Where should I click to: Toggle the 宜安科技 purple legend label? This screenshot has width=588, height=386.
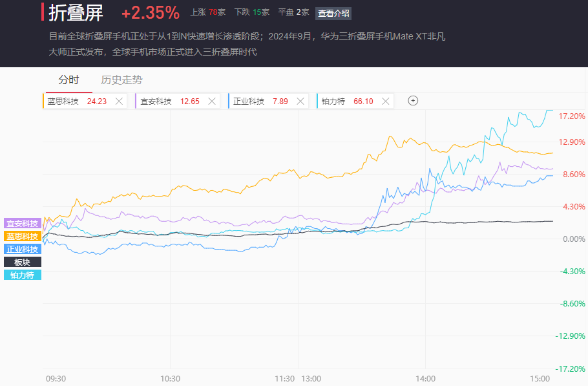[x=23, y=223]
